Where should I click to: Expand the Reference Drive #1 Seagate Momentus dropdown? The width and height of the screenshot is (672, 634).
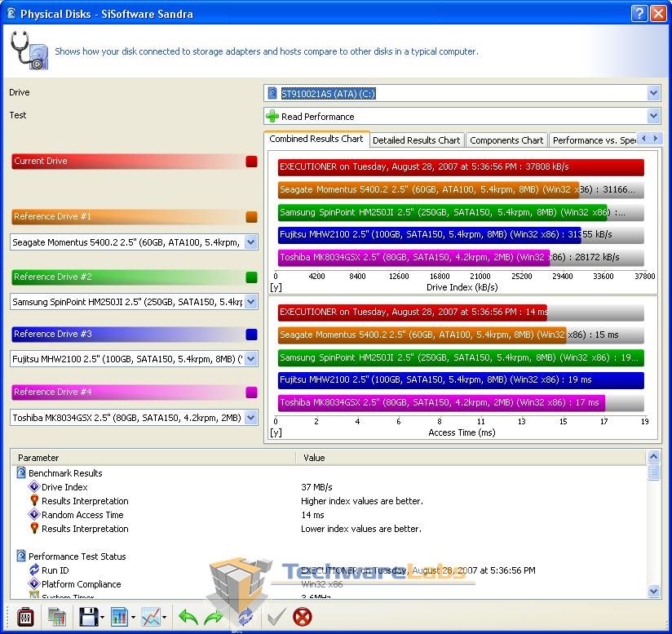coord(251,242)
